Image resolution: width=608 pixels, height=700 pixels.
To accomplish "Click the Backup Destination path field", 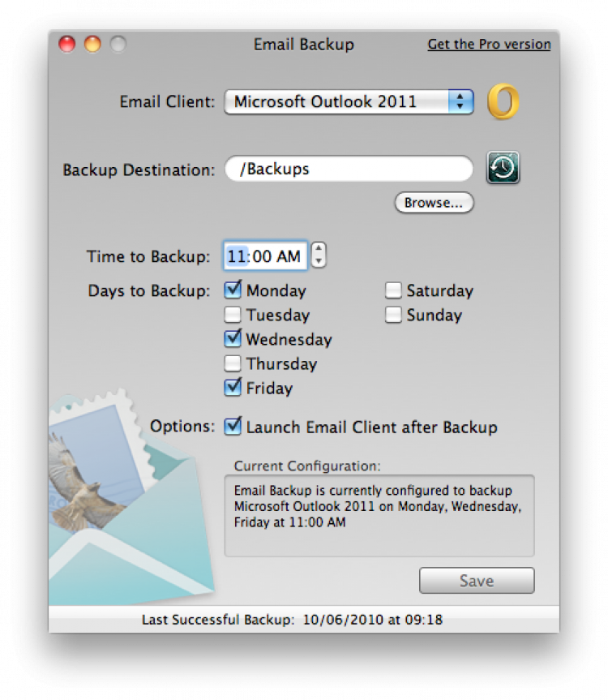I will click(x=349, y=169).
